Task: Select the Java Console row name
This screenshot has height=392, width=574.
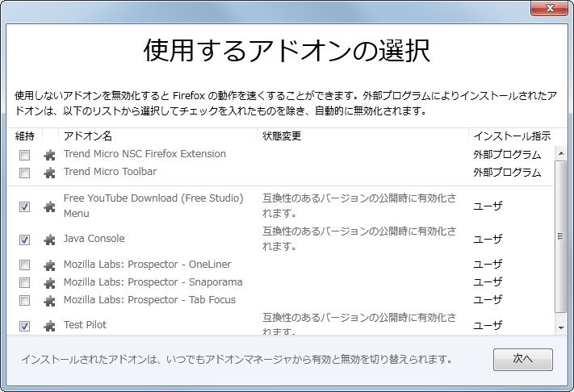Action: click(94, 239)
